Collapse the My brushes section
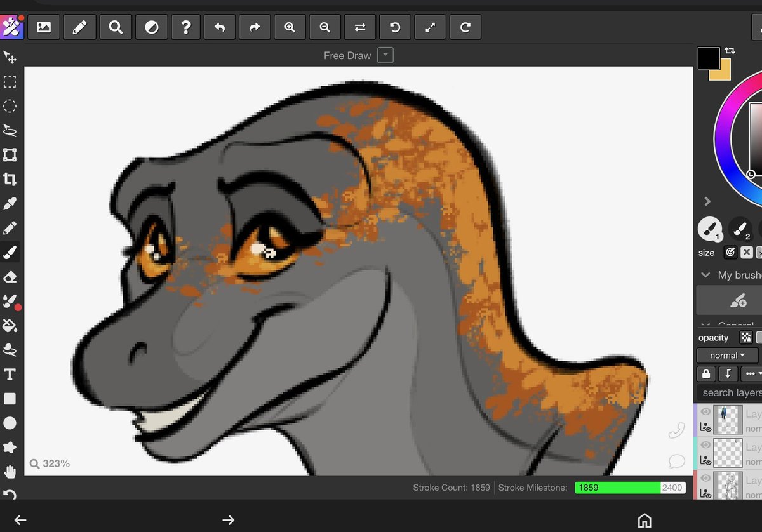 705,275
